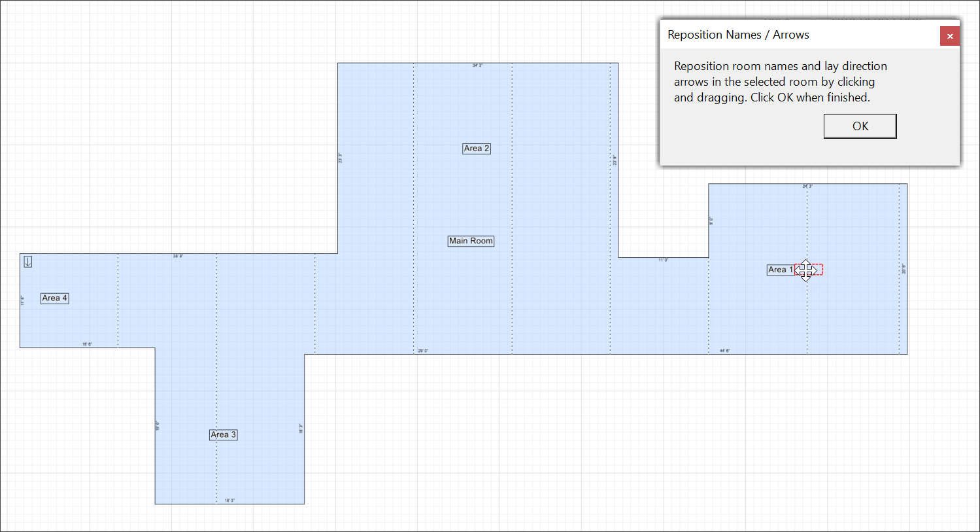Select the 38' 9" wall dimension label
Screen dimensions: 980x532
178,256
